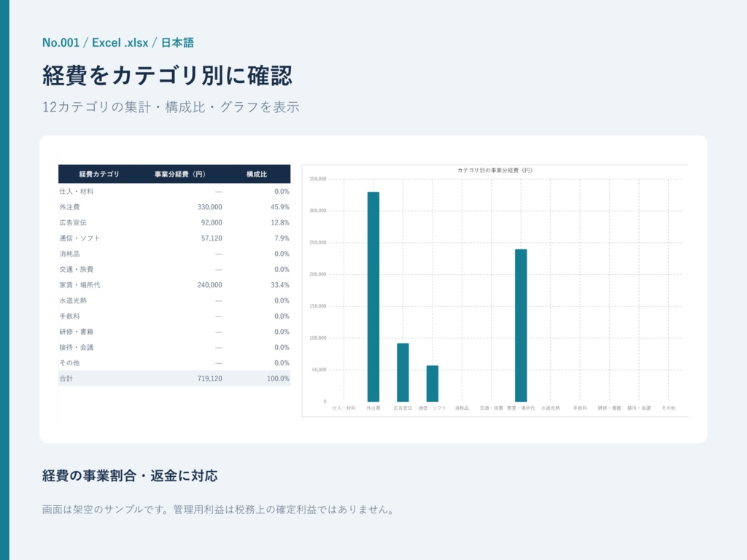
Task: Click the title "経費をカテゴリ別に確認"
Action: tap(167, 75)
